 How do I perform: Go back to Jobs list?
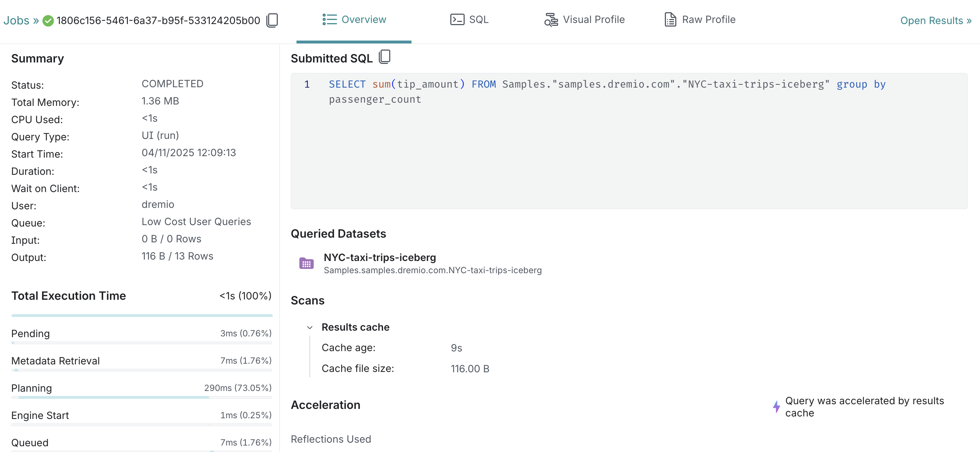(x=17, y=20)
